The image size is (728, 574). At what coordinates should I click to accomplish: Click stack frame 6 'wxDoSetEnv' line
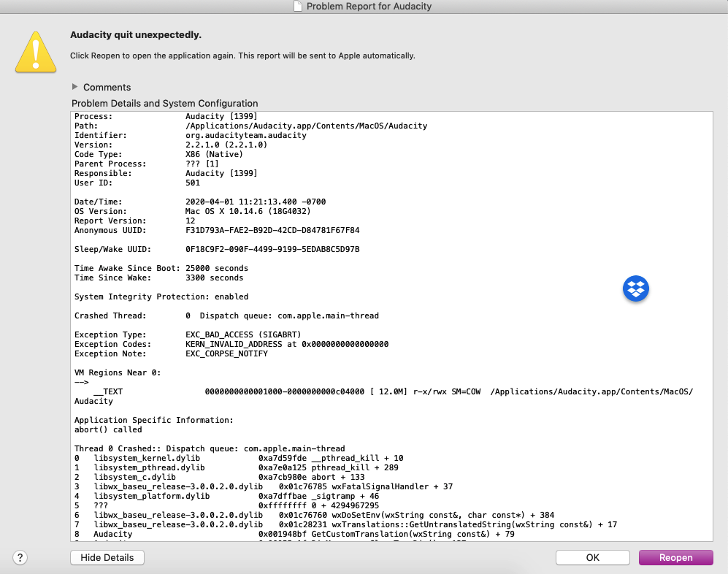tap(314, 515)
